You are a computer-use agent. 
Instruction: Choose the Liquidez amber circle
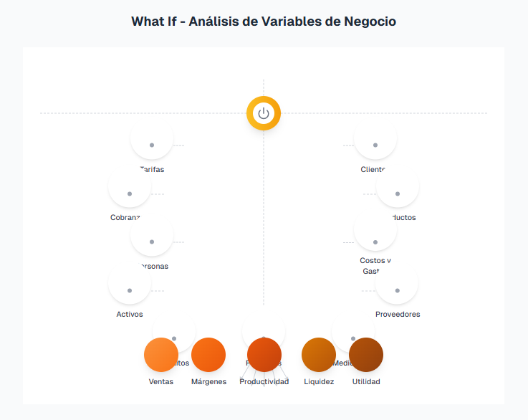click(319, 355)
